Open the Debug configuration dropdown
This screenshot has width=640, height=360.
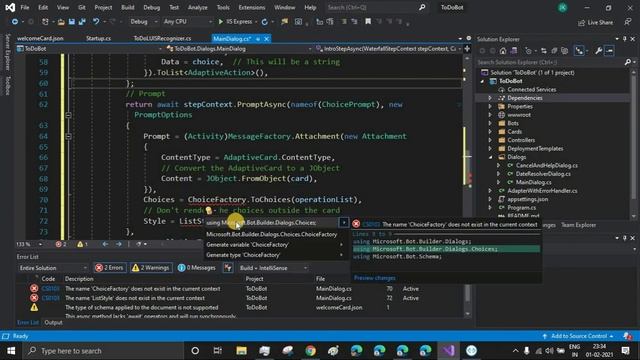click(144, 22)
